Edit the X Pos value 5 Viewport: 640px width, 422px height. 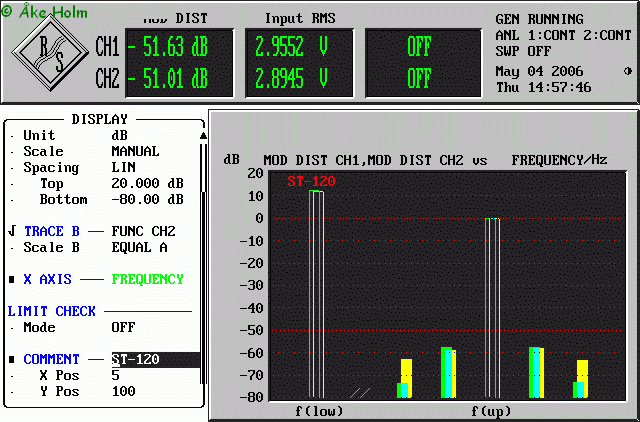click(116, 375)
